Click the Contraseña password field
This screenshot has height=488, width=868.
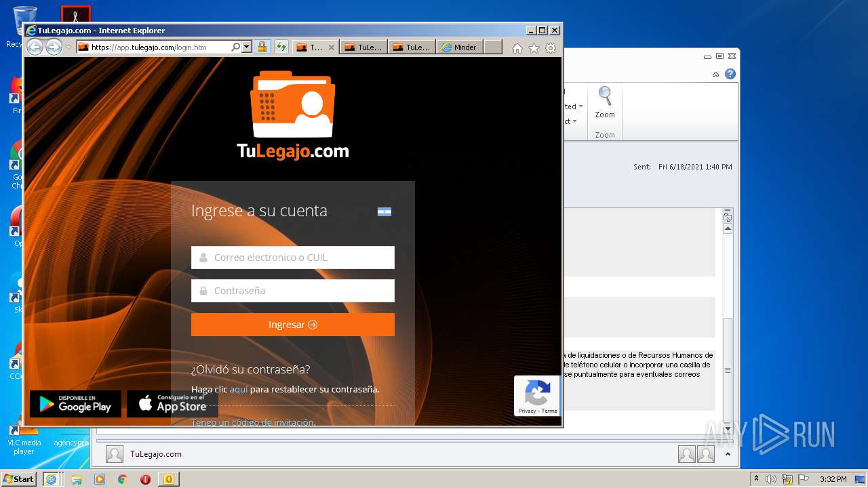coord(293,291)
